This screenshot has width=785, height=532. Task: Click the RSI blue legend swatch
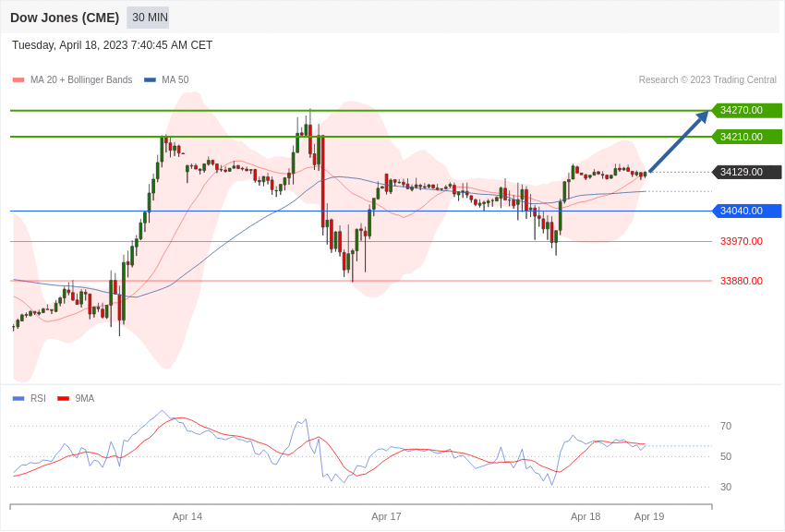pyautogui.click(x=18, y=399)
